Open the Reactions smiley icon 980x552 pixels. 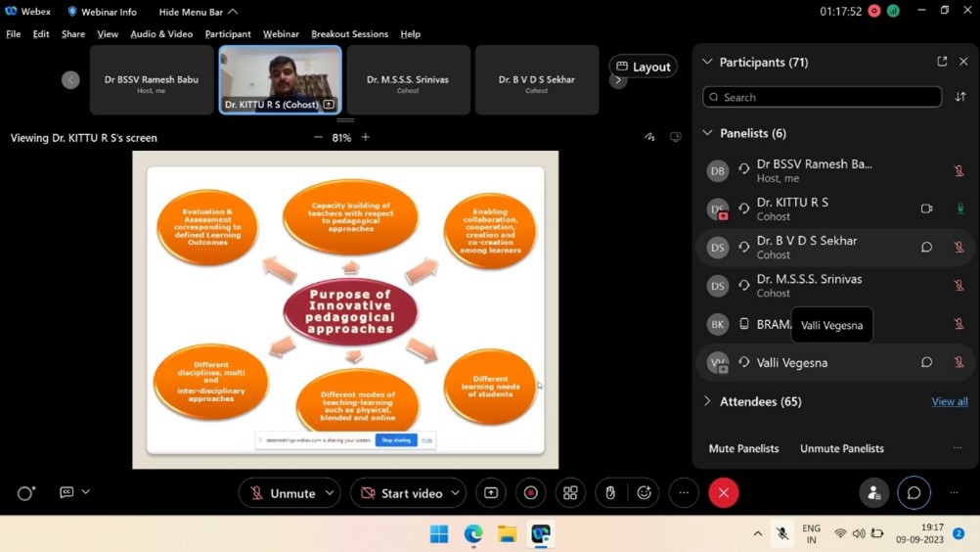click(645, 493)
